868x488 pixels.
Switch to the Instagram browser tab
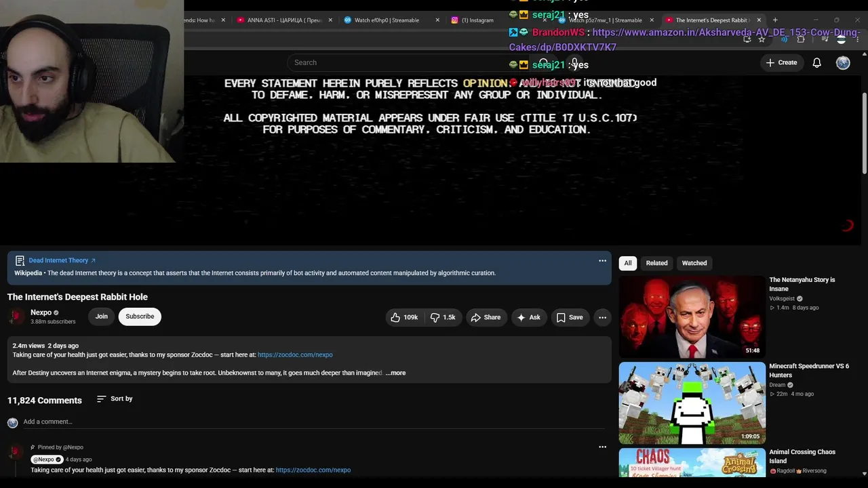[x=477, y=20]
